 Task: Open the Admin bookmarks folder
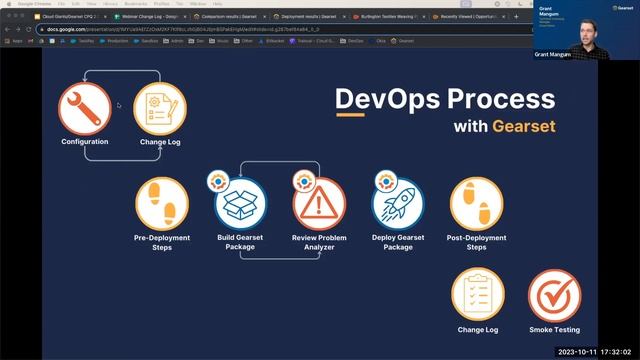(x=173, y=41)
